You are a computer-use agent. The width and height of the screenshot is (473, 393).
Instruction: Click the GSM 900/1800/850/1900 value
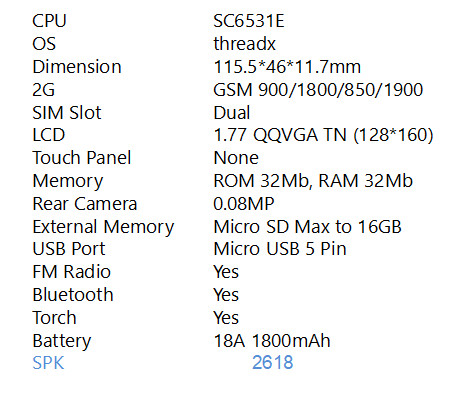(x=318, y=90)
